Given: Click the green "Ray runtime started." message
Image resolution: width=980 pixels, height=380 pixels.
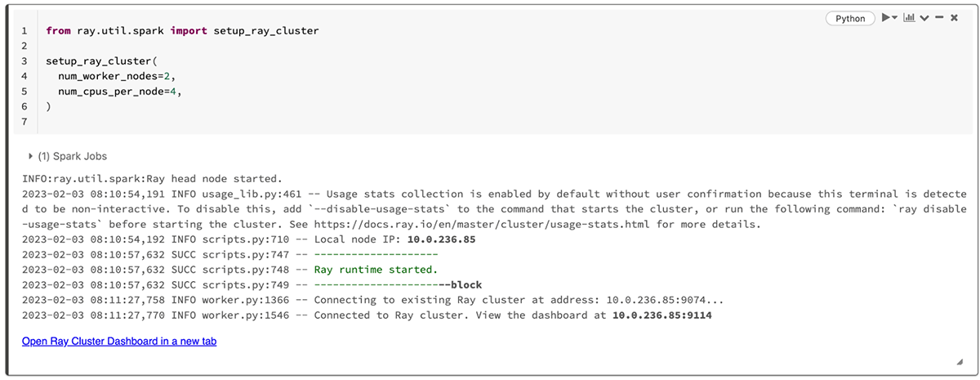Looking at the screenshot, I should pos(376,270).
